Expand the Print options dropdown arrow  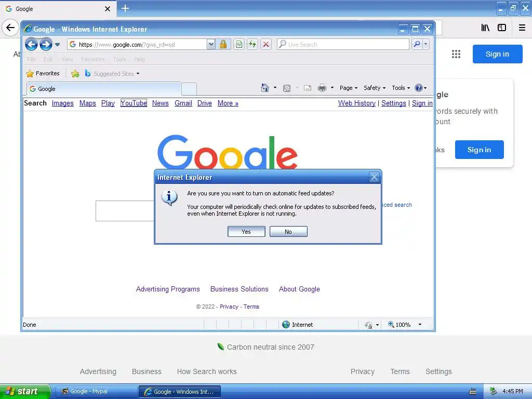pos(332,88)
